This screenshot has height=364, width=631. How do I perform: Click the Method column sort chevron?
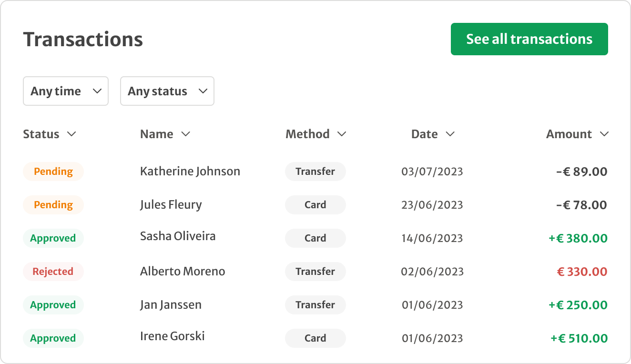(342, 134)
